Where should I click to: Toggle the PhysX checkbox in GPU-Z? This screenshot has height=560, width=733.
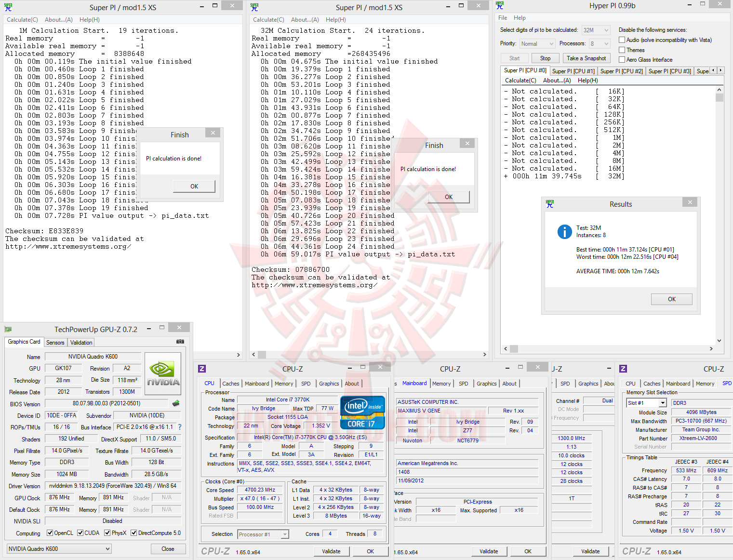(107, 533)
